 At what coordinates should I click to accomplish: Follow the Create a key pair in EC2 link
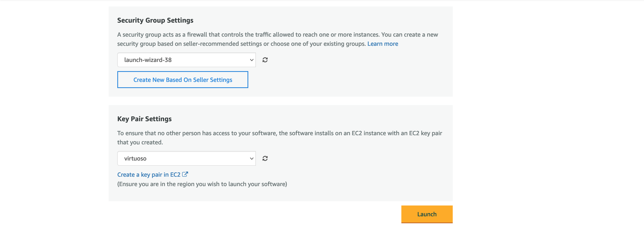[x=149, y=175]
